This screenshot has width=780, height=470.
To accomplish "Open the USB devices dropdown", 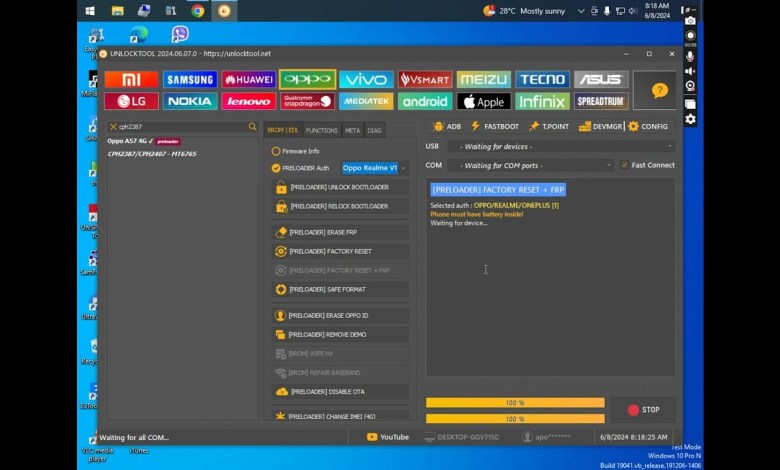I will tap(561, 147).
